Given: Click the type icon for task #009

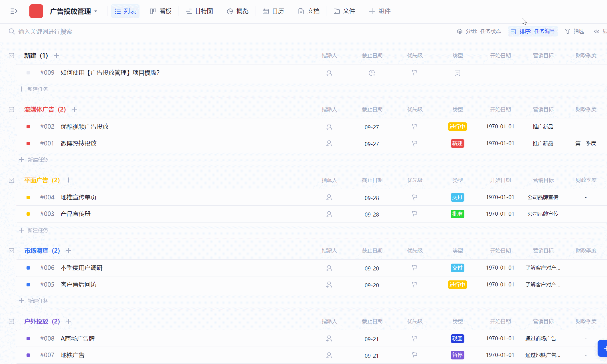Looking at the screenshot, I should 457,73.
